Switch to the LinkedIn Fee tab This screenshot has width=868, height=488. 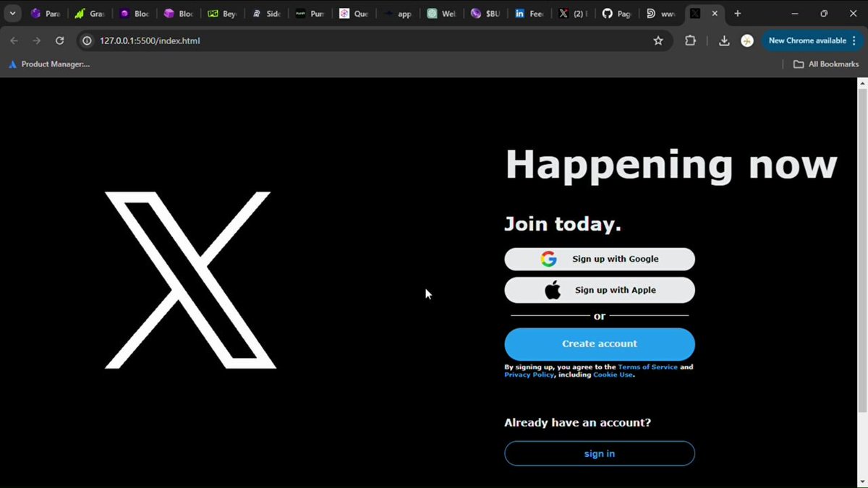pyautogui.click(x=530, y=13)
